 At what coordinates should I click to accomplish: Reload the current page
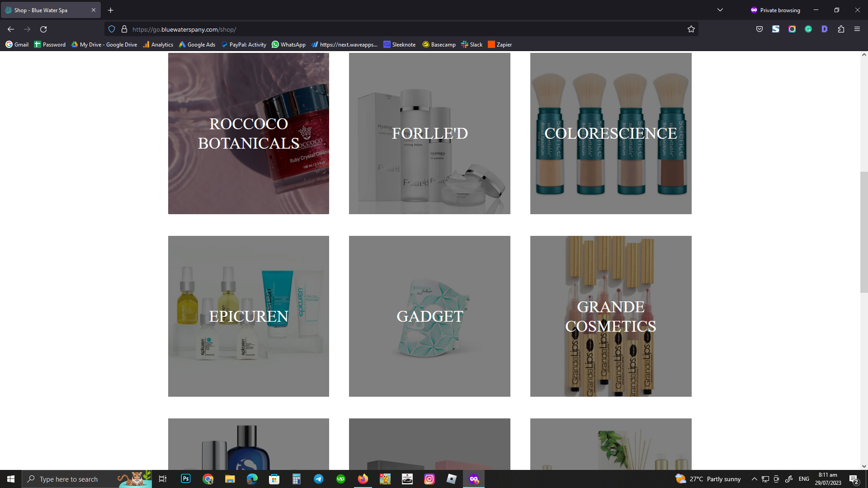tap(43, 29)
